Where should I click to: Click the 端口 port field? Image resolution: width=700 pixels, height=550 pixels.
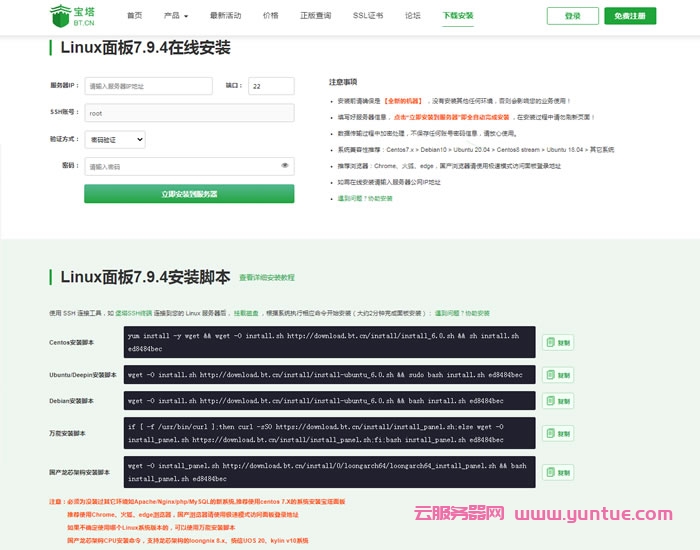[271, 86]
